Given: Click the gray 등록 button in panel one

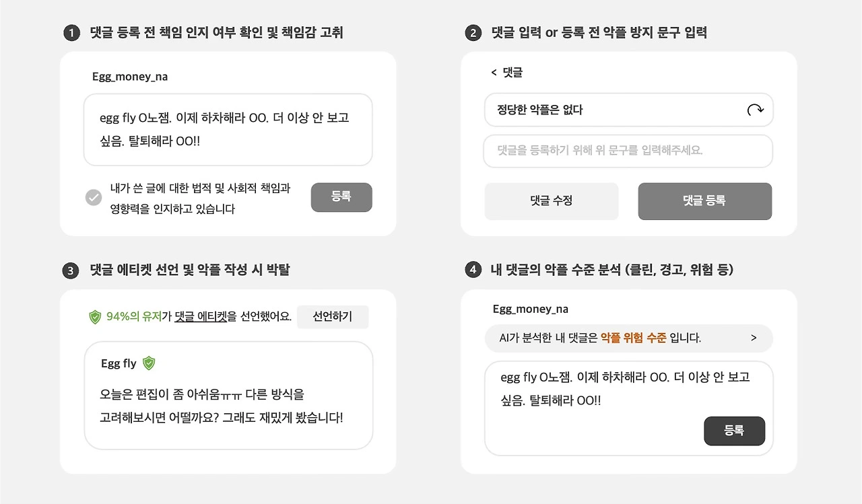Looking at the screenshot, I should pos(341,197).
